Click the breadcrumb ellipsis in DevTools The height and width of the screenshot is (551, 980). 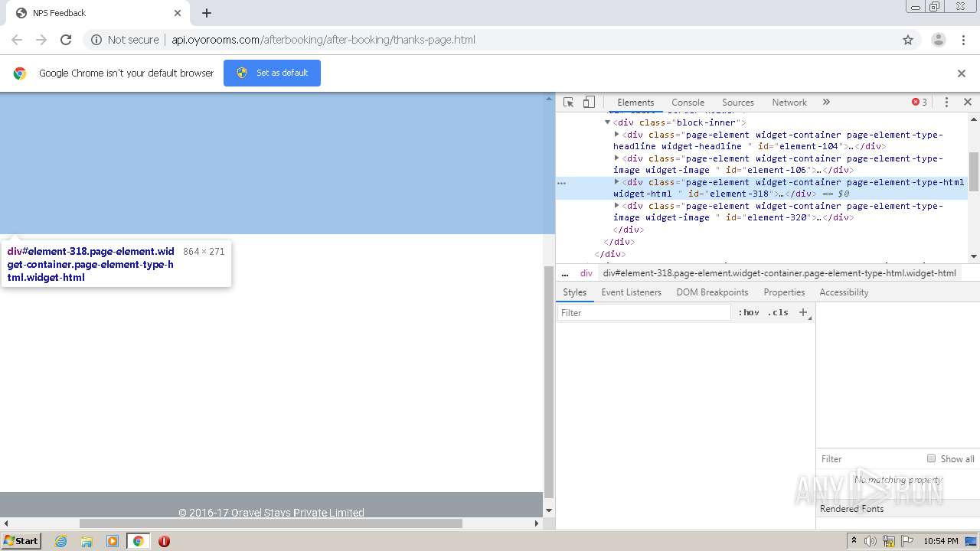[x=565, y=273]
